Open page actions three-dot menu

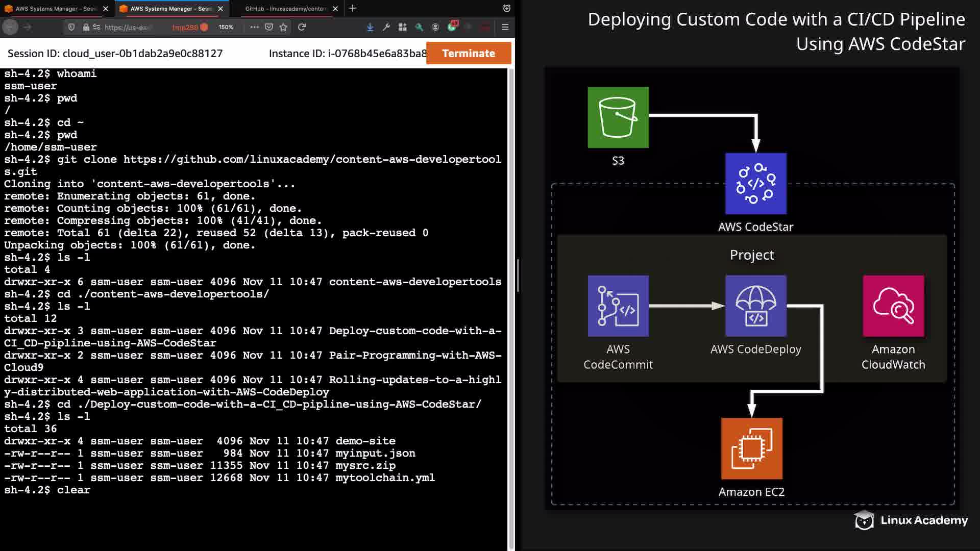click(x=254, y=27)
